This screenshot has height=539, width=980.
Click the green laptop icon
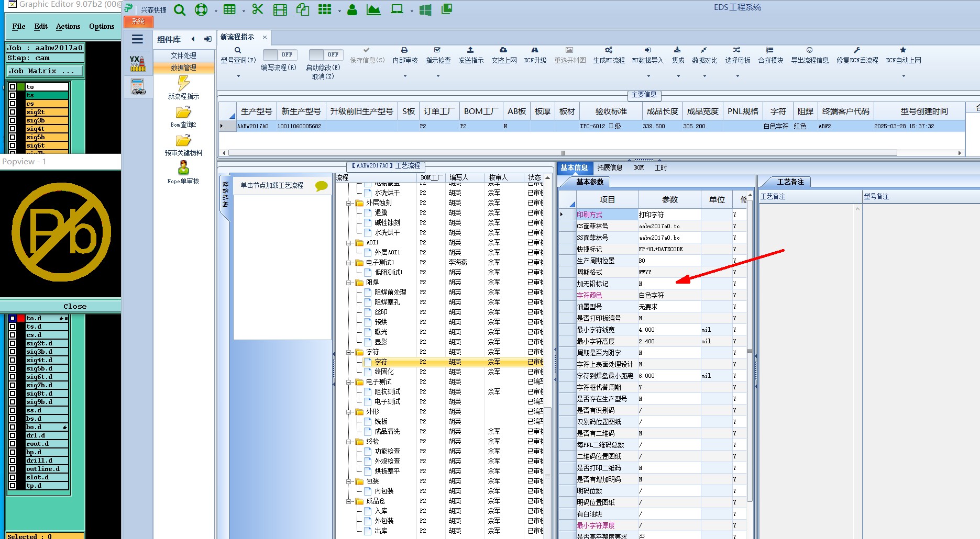397,9
